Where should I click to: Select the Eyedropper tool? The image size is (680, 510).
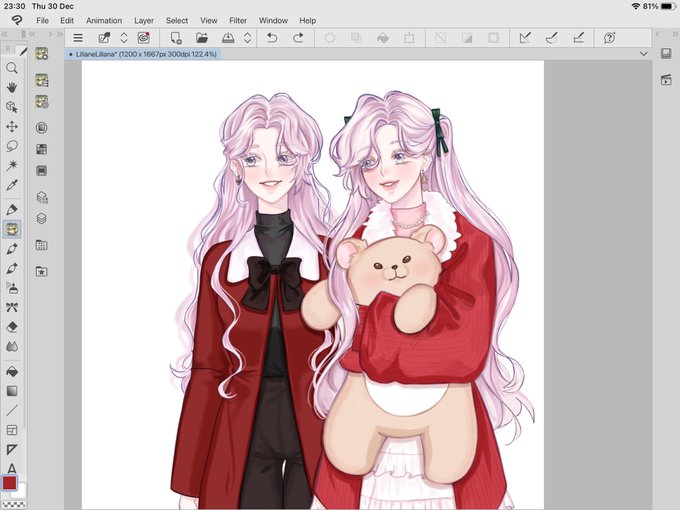click(12, 185)
